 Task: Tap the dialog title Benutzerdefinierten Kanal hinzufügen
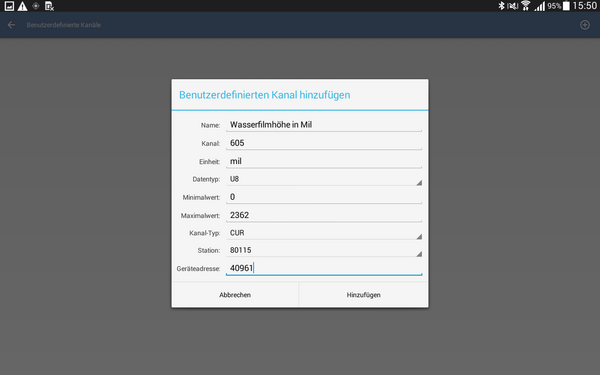click(x=264, y=95)
